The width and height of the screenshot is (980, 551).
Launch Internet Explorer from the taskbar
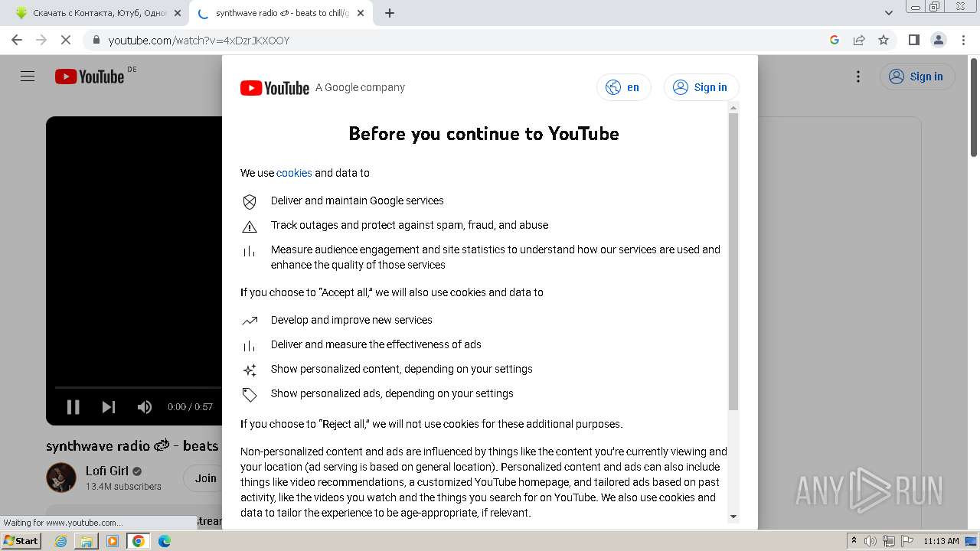(x=60, y=541)
